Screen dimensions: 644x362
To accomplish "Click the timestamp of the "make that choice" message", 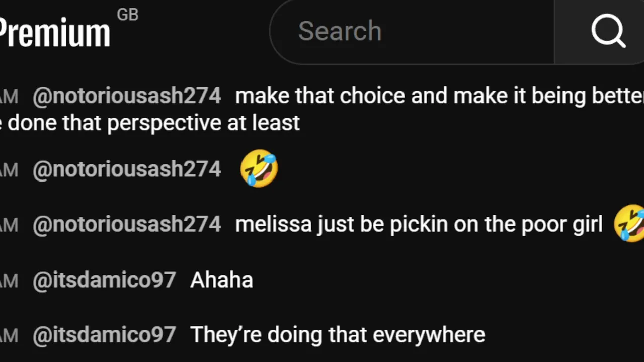I will [x=9, y=97].
